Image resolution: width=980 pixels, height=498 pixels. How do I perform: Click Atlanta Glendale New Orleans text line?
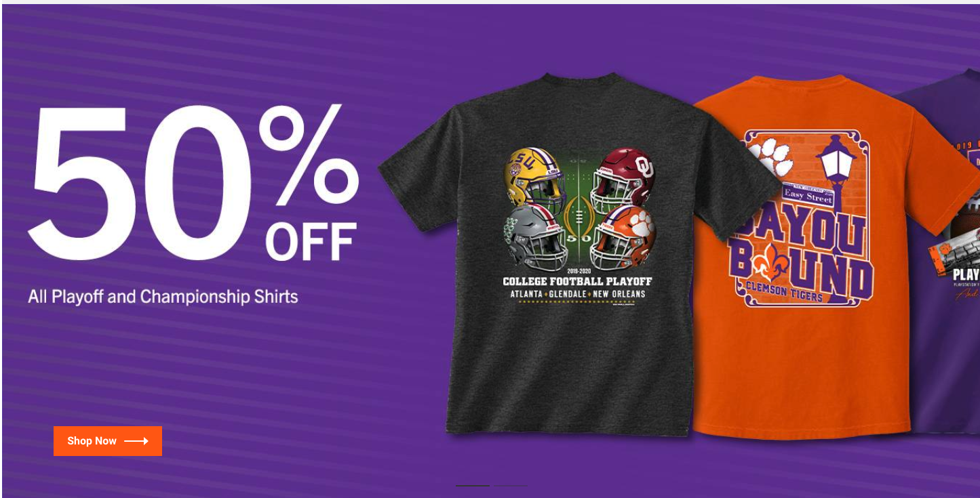(577, 294)
